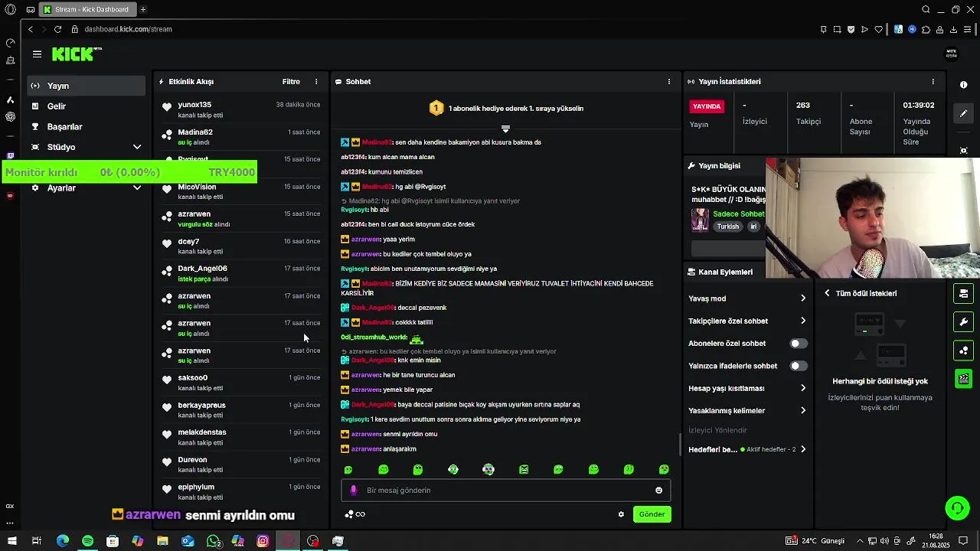980x551 pixels.
Task: Expand the Stüdyo sidebar section
Action: point(137,147)
